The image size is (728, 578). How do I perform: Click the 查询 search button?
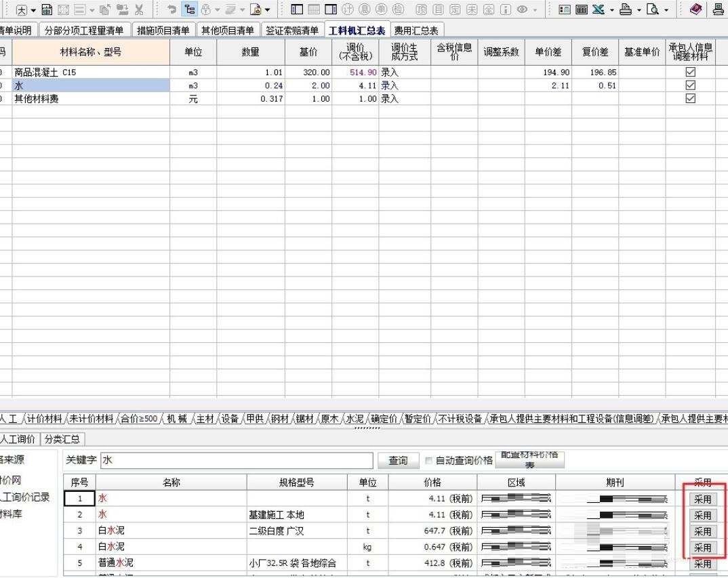pyautogui.click(x=398, y=461)
